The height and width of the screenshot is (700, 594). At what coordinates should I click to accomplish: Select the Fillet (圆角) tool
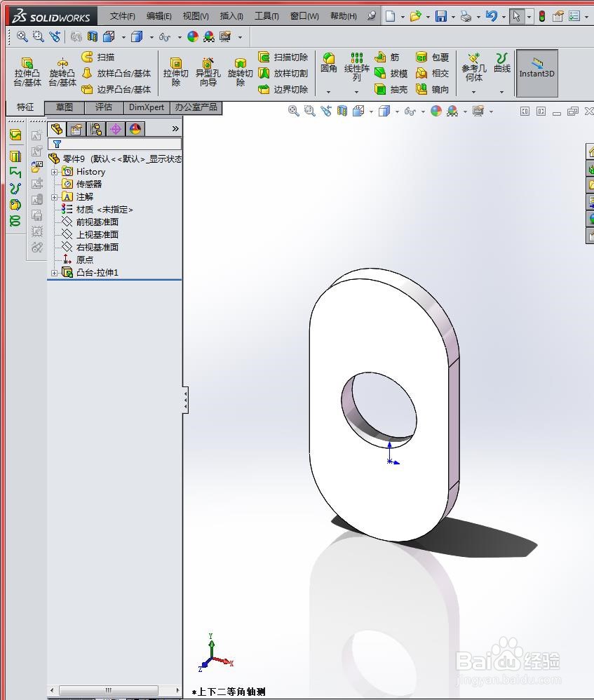pyautogui.click(x=329, y=62)
